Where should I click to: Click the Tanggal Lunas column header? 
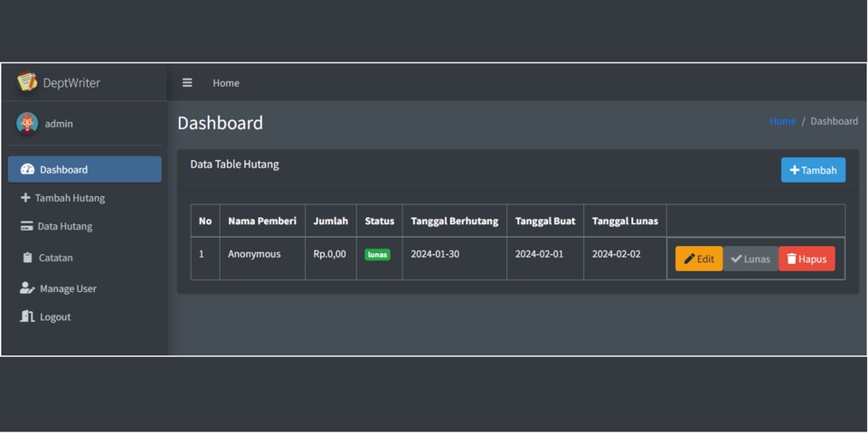625,221
